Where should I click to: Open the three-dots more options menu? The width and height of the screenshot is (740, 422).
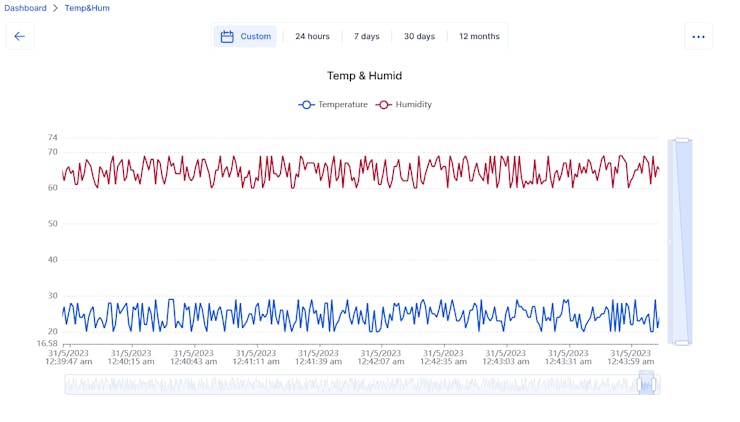(698, 37)
